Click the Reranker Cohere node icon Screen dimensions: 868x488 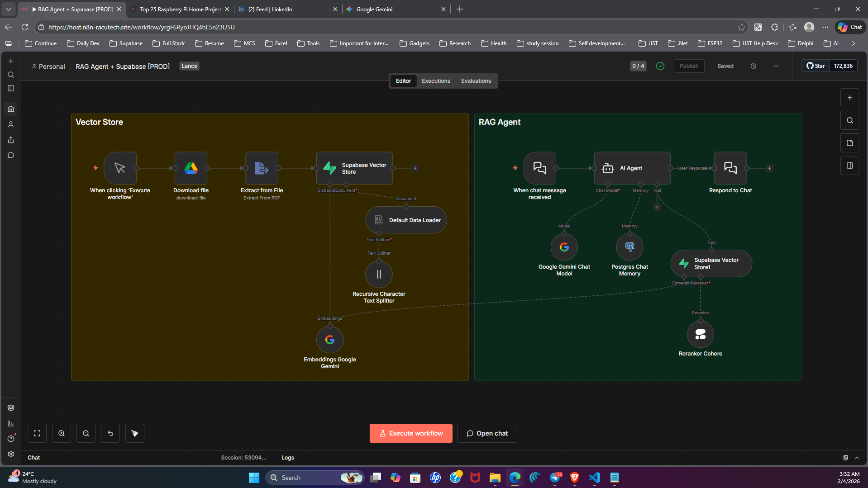[700, 335]
